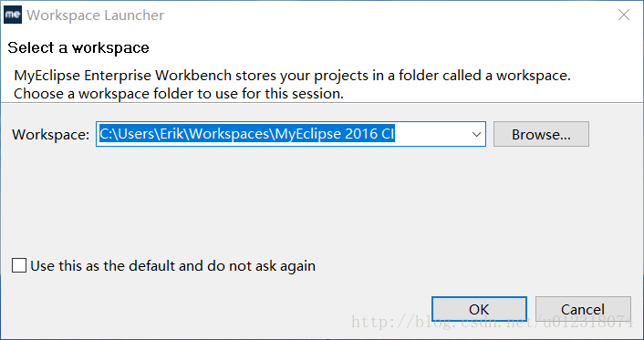
Task: Click the MyEclipse Enterprise Workbench description line
Action: (x=292, y=76)
